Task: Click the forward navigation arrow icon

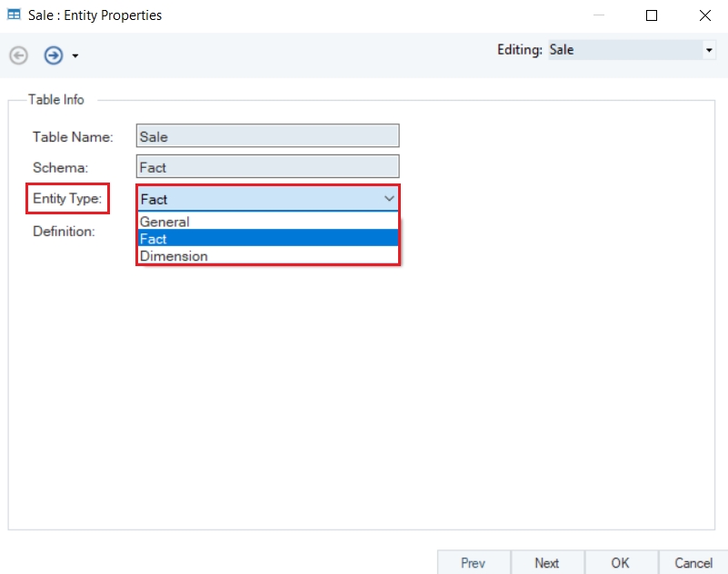Action: pyautogui.click(x=54, y=55)
